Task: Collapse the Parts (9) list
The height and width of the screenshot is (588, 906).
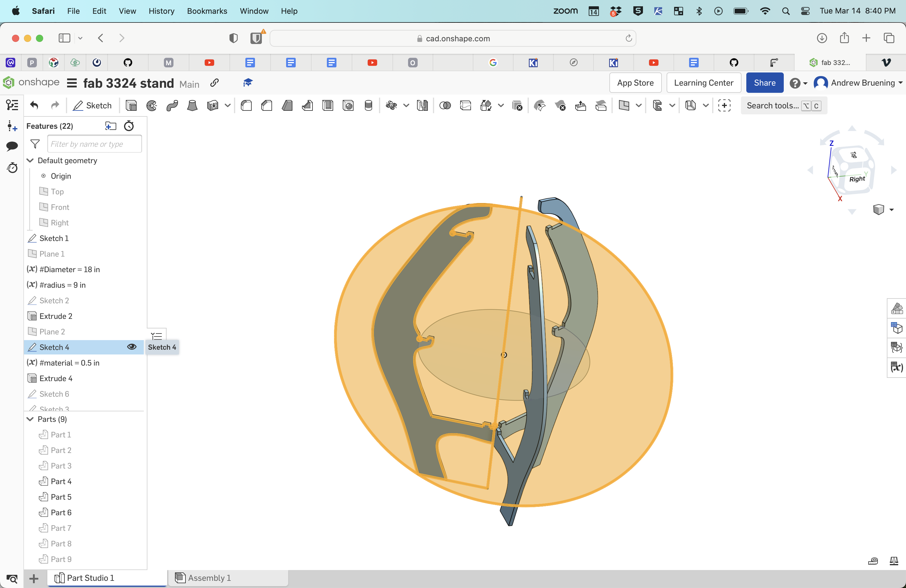Action: click(30, 419)
